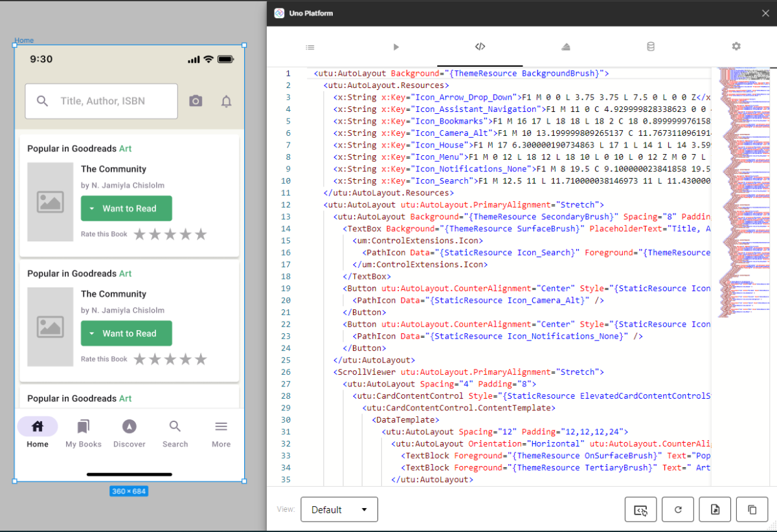Screen dimensions: 777x532
Task: Open the code view panel
Action: coord(480,47)
